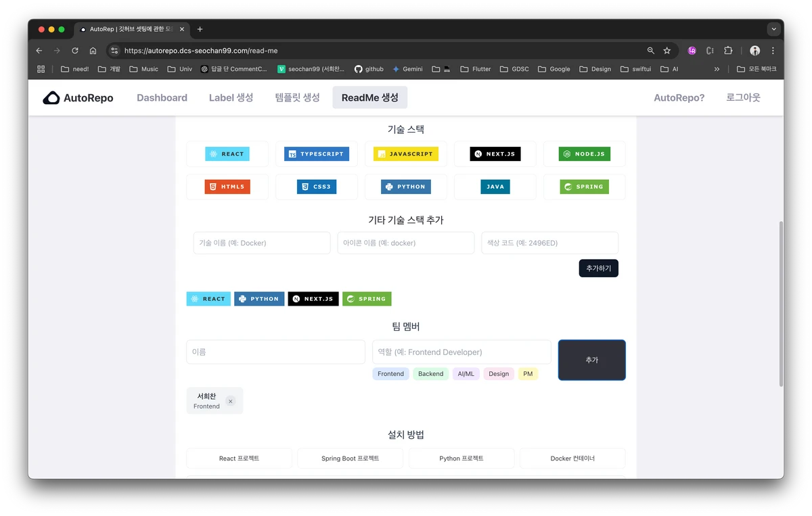
Task: Click the selected Python badge below the form
Action: 259,299
